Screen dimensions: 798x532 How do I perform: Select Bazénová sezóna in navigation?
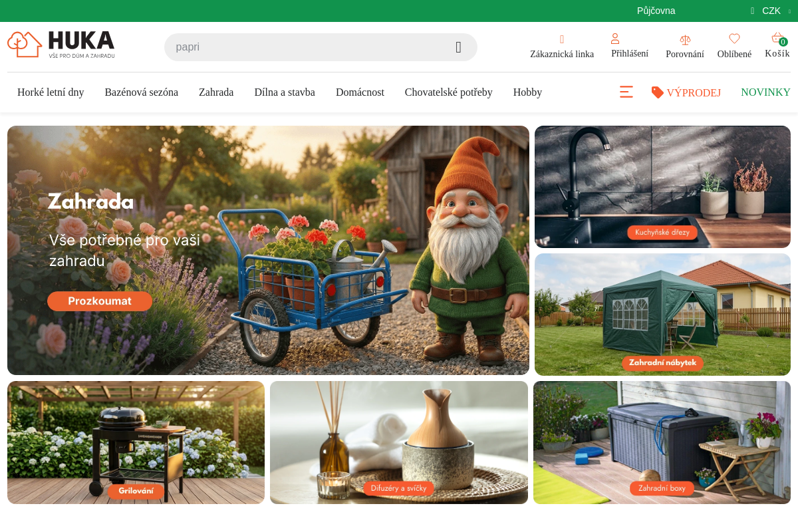pyautogui.click(x=142, y=92)
